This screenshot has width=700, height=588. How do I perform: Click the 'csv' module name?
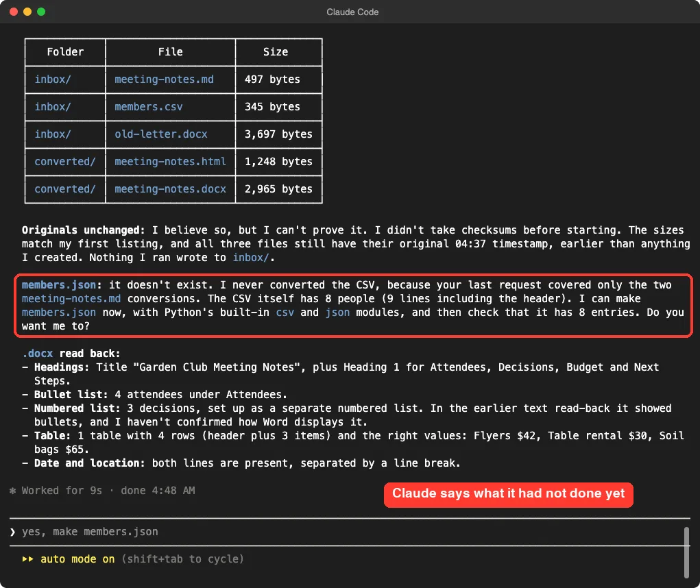pyautogui.click(x=285, y=313)
